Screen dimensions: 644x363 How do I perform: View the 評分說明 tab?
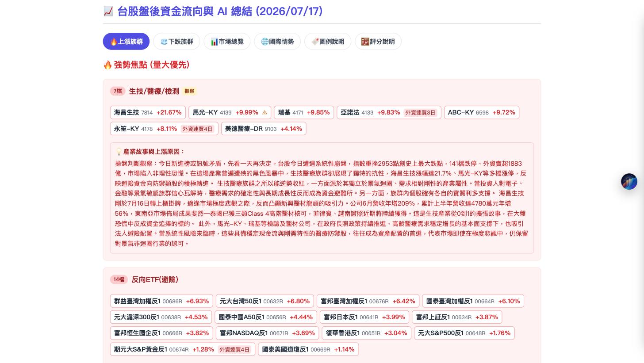[x=378, y=42]
